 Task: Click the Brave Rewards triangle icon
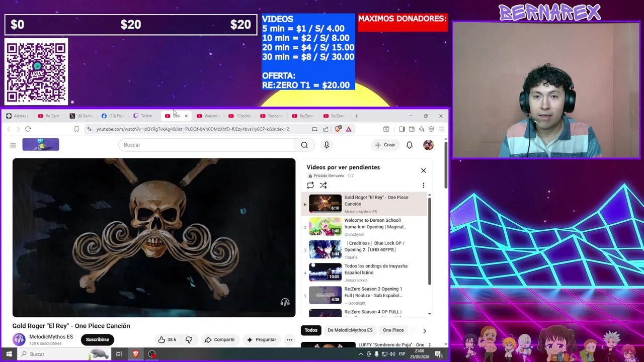coord(348,129)
